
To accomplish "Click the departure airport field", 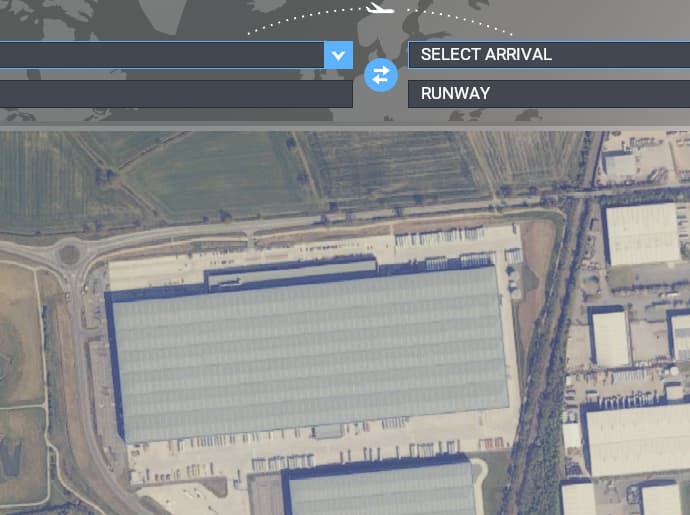I will click(x=160, y=55).
